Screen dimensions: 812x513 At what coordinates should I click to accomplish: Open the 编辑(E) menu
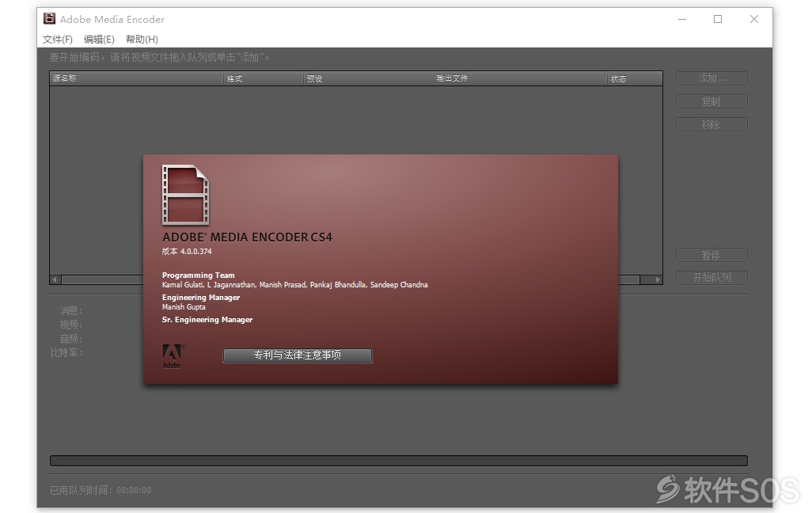(99, 40)
